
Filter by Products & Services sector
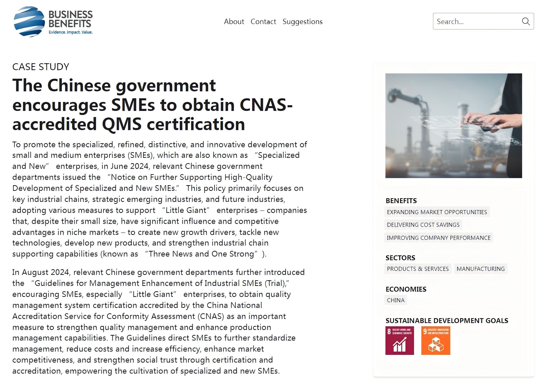pyautogui.click(x=418, y=269)
